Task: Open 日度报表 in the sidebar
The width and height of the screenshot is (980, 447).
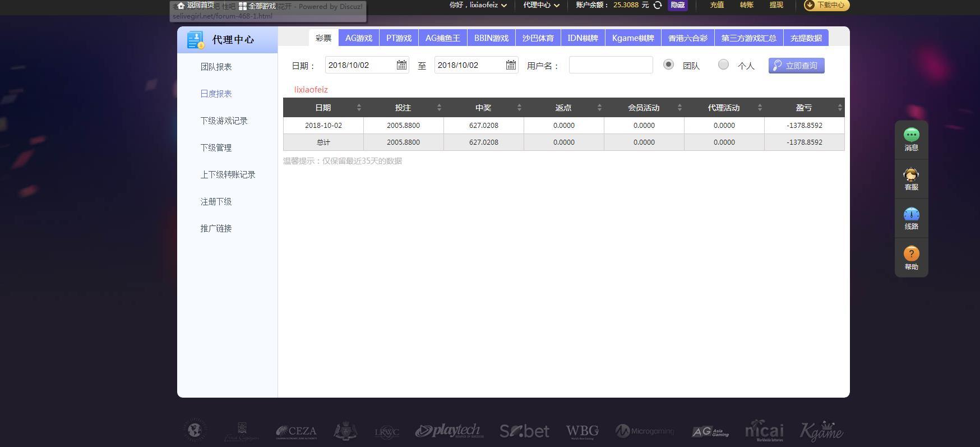Action: [x=216, y=94]
